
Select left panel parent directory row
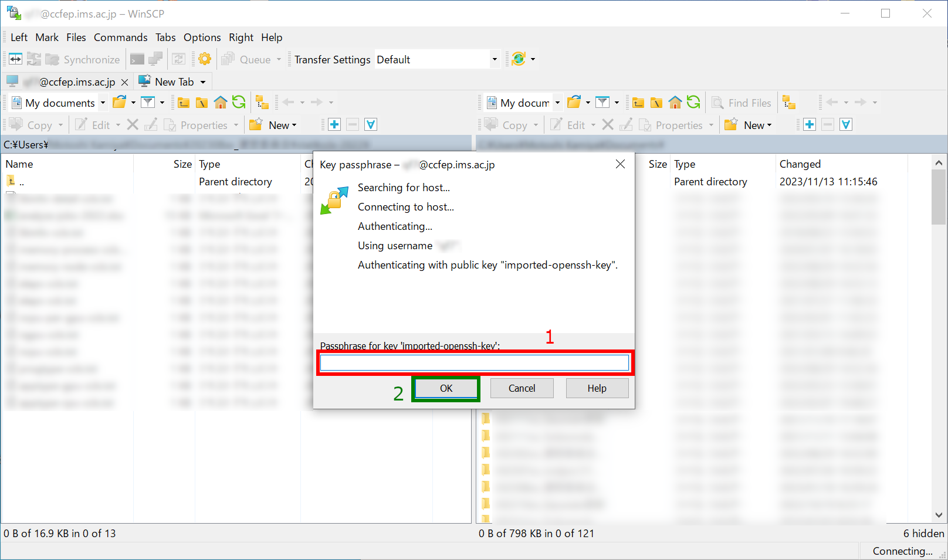pyautogui.click(x=153, y=182)
